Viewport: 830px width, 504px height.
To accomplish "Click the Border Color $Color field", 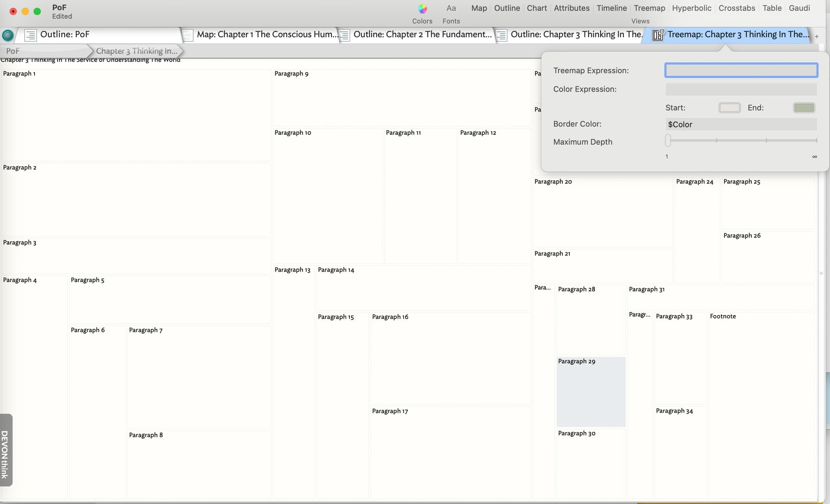I will (x=741, y=124).
